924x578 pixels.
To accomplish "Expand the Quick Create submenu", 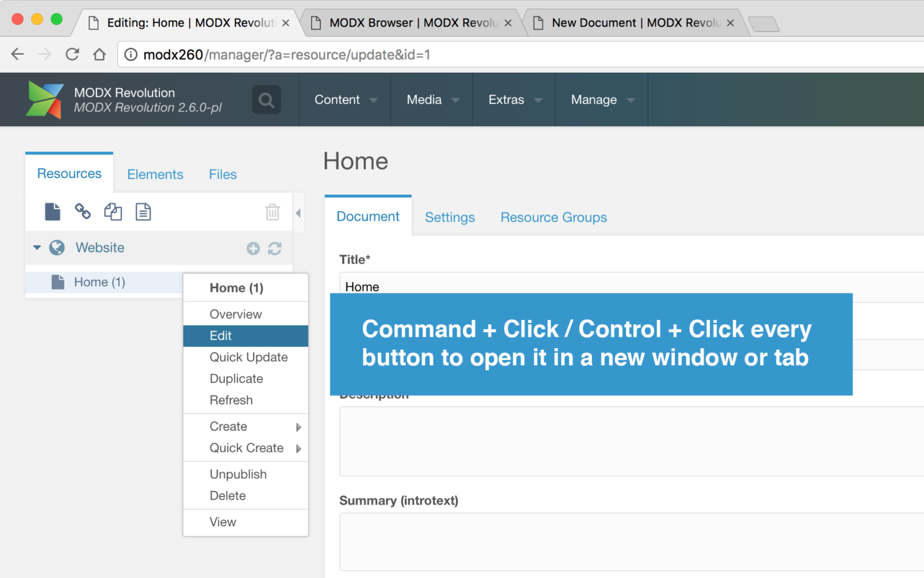I will (x=245, y=448).
